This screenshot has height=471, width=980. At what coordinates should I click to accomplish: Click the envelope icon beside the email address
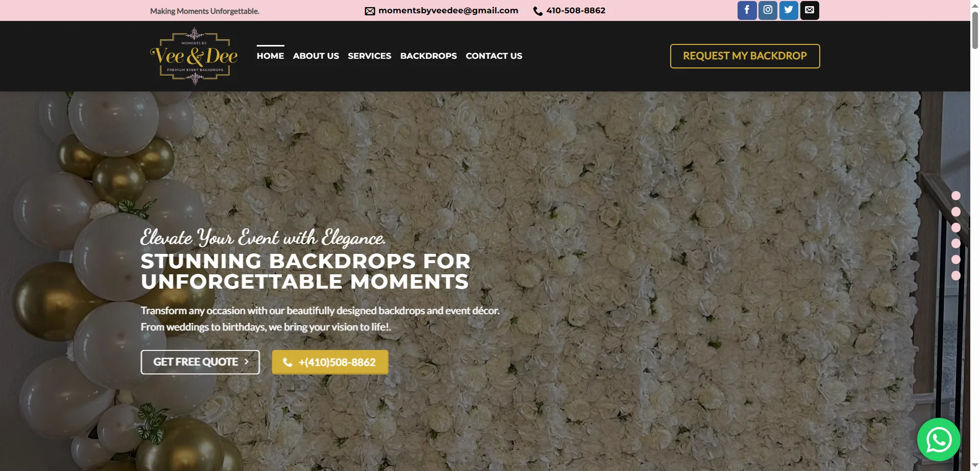[x=370, y=11]
